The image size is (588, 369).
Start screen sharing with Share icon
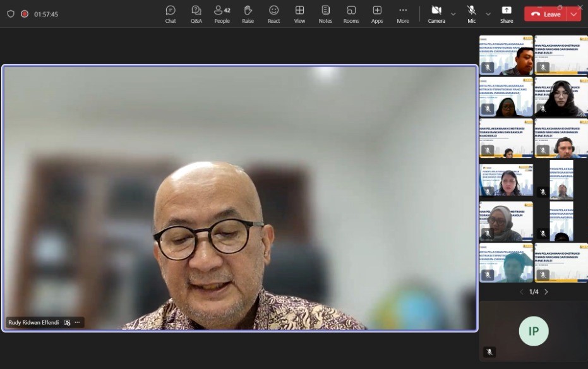coord(506,14)
